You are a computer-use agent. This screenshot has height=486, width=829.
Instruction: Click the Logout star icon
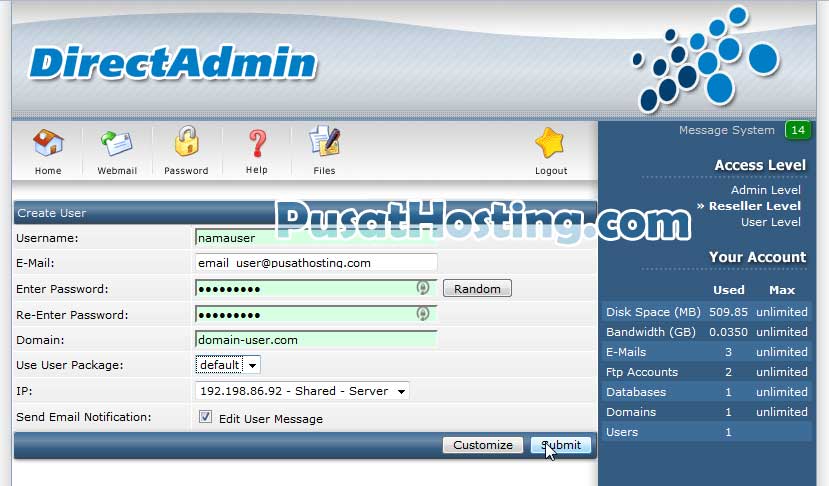pos(550,143)
